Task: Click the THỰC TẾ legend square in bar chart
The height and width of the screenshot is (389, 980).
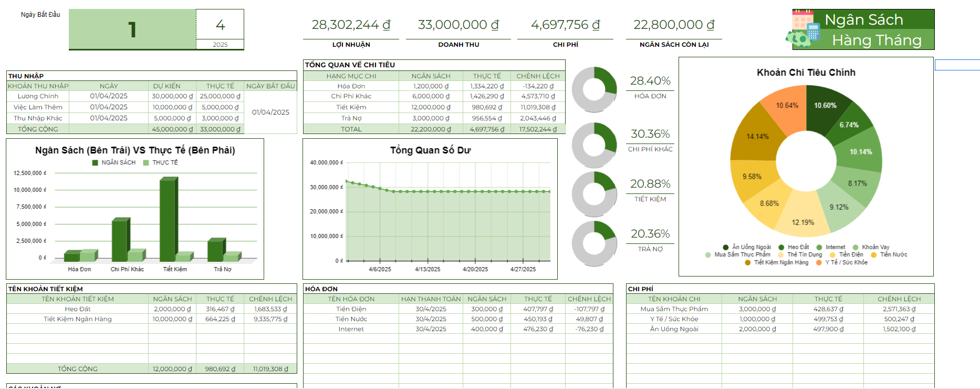Action: click(x=146, y=163)
